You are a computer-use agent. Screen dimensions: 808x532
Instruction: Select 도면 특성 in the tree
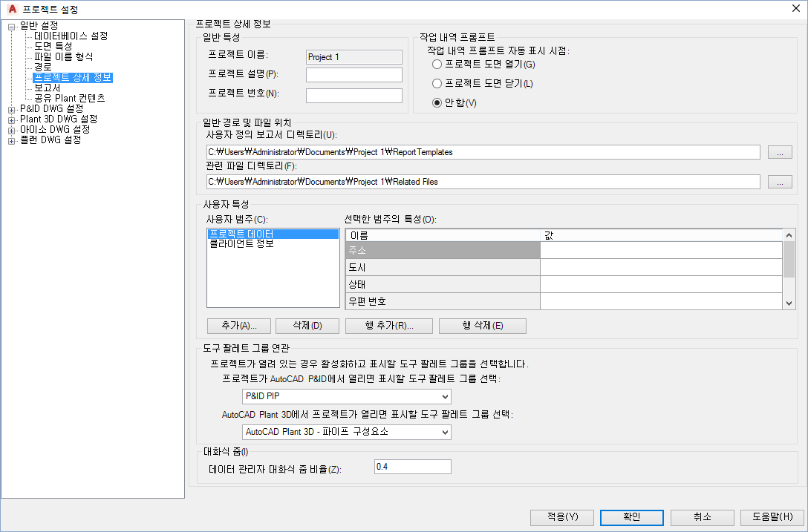click(x=53, y=46)
